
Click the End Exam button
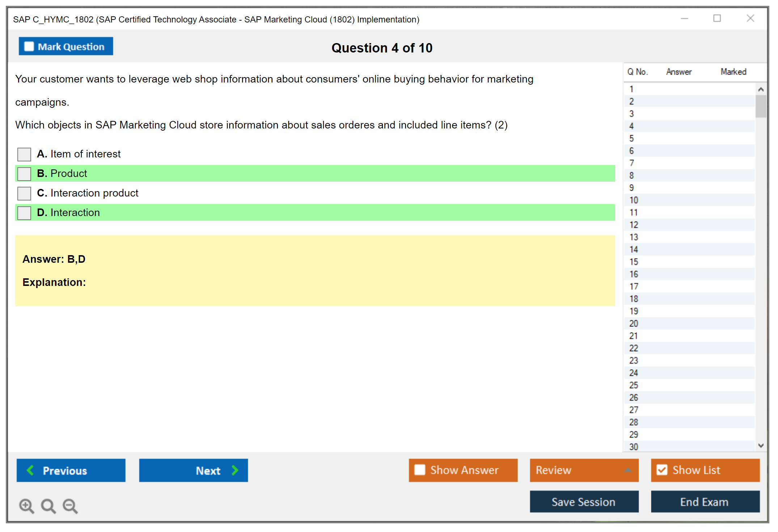tap(705, 502)
